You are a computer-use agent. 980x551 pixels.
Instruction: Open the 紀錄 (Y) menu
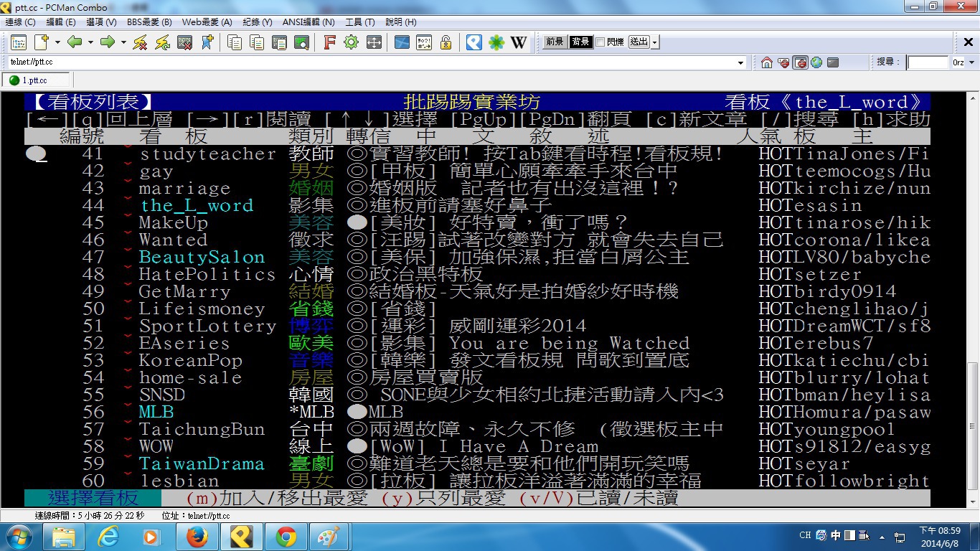(x=257, y=22)
